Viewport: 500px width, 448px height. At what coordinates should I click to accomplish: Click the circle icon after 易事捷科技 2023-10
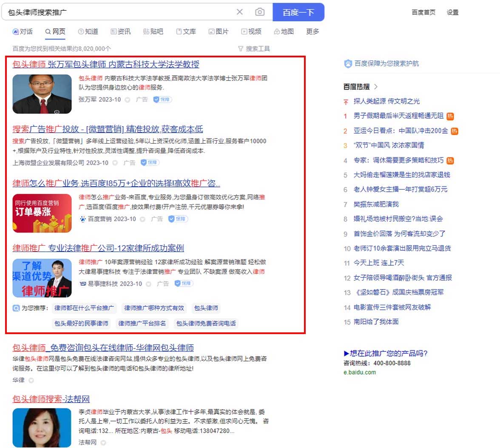[x=149, y=284]
